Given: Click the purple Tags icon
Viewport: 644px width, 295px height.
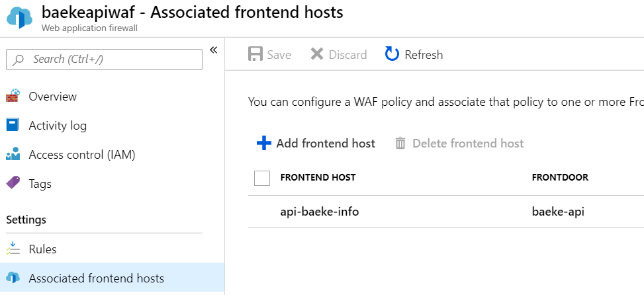Looking at the screenshot, I should click(13, 183).
